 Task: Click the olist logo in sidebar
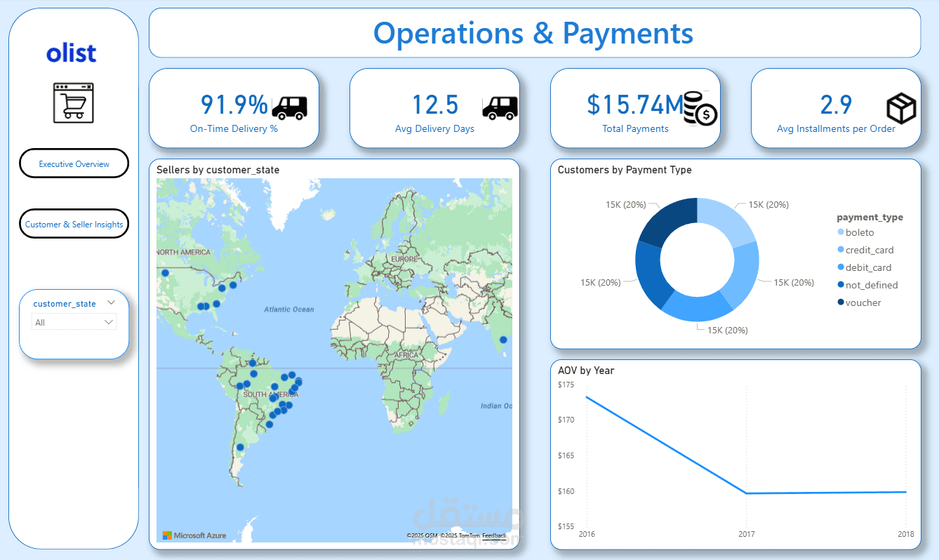tap(71, 53)
